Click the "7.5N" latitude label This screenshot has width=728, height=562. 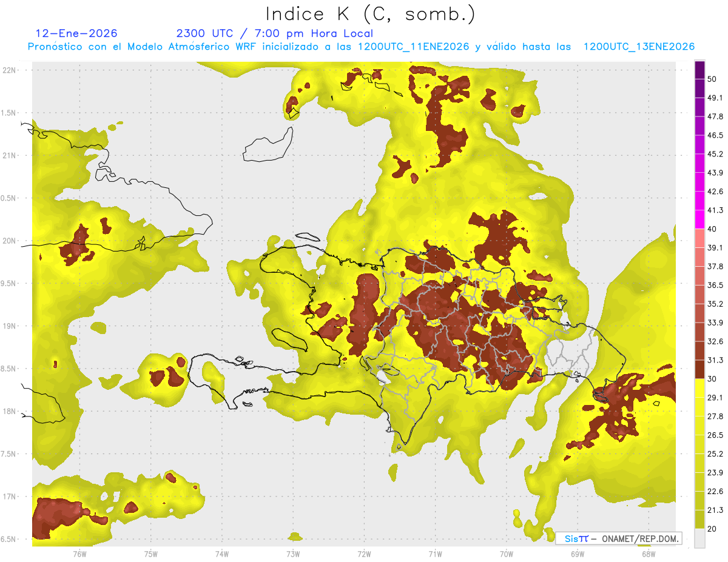tap(10, 453)
